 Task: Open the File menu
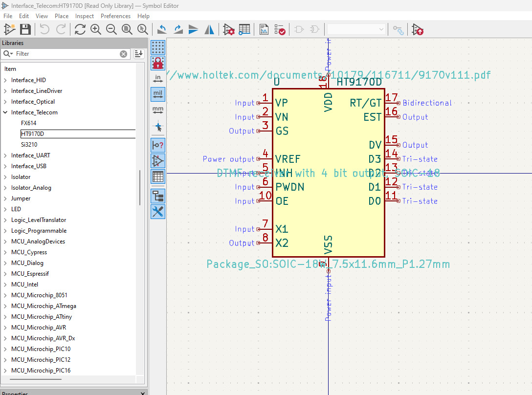[8, 16]
